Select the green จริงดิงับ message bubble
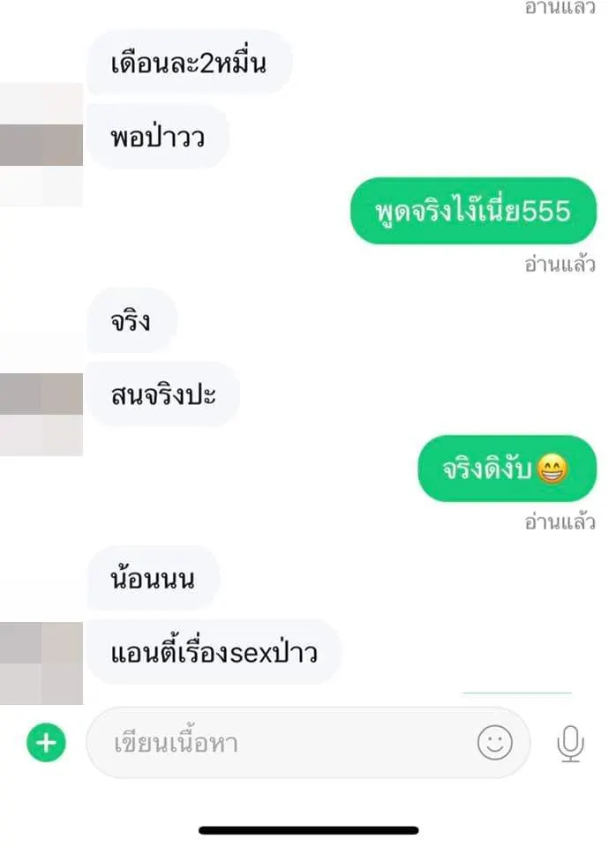 (x=507, y=468)
